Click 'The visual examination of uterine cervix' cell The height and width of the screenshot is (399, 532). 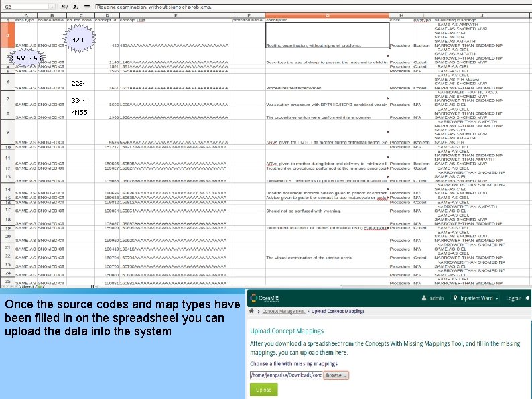(327, 255)
